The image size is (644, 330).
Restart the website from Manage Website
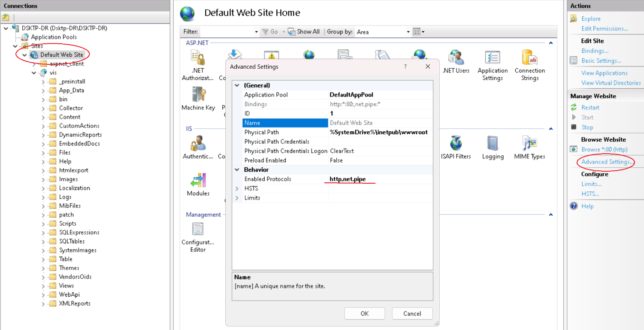(x=590, y=107)
